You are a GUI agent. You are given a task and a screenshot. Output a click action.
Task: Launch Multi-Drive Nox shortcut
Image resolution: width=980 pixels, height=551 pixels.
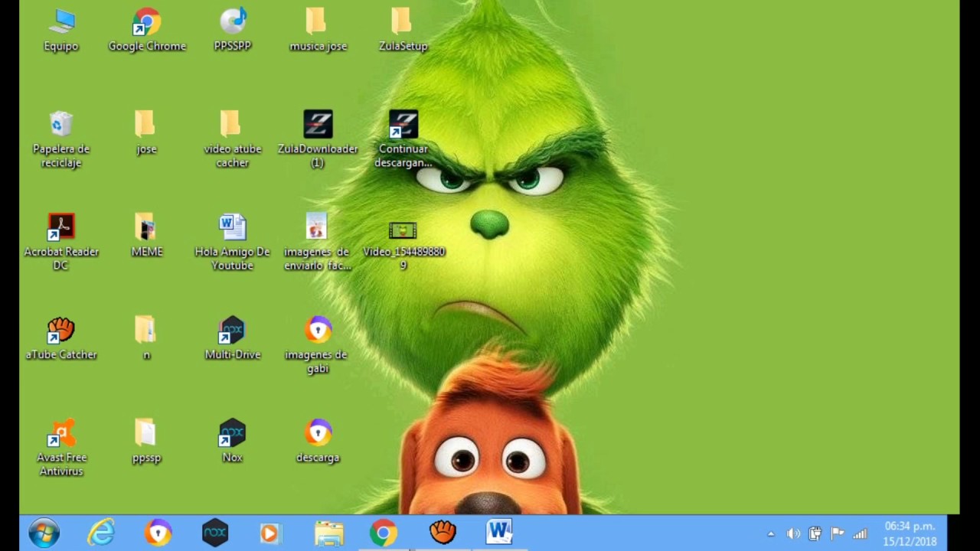232,338
